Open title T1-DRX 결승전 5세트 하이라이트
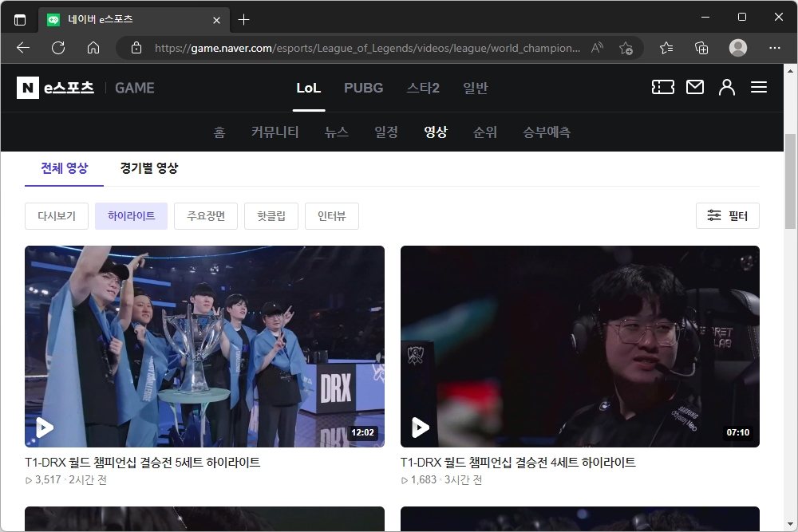798x532 pixels. (x=143, y=463)
